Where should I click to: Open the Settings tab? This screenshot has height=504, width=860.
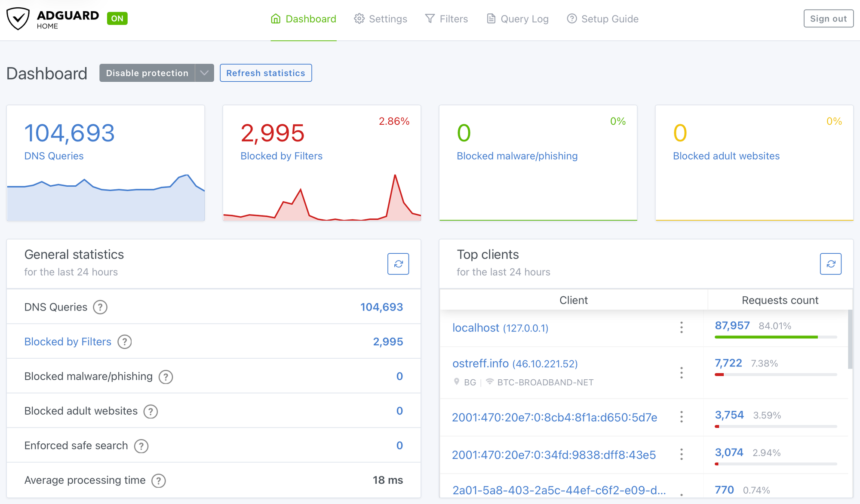click(x=381, y=19)
